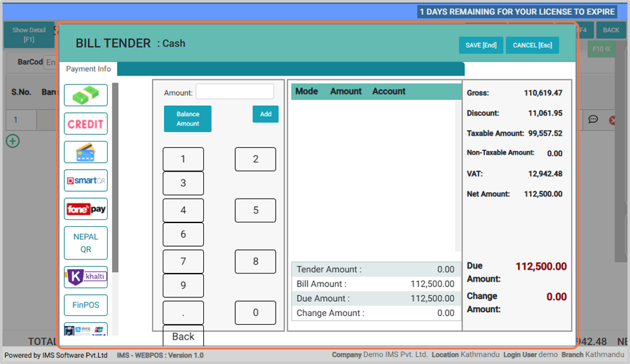Click the Add button
Viewport: 630px width, 364px height.
coord(265,114)
